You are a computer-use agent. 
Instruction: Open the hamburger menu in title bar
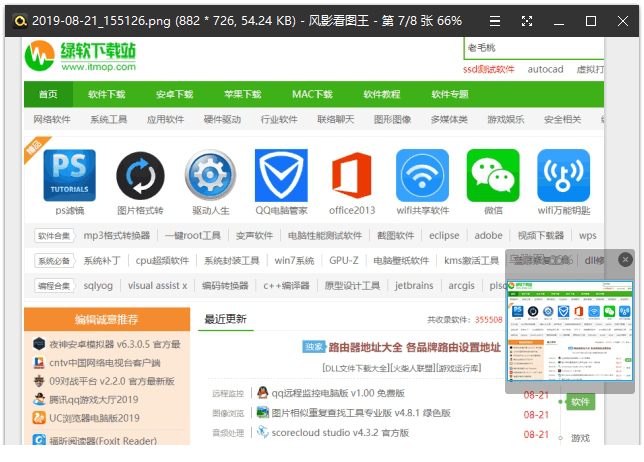[495, 21]
